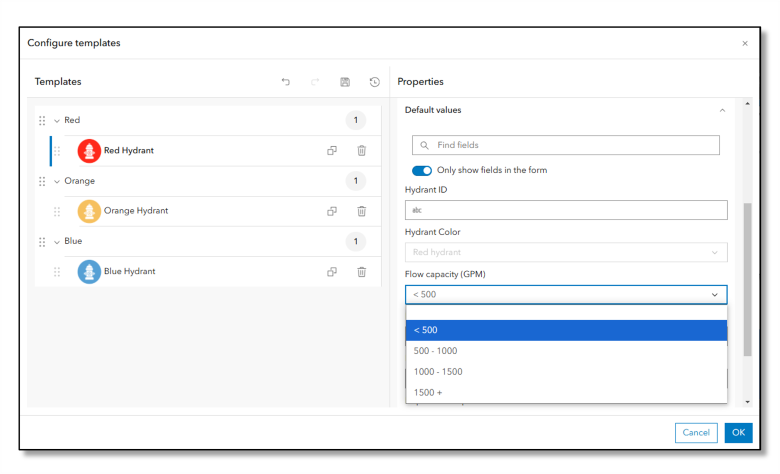
Task: Click the Hydrant ID text field
Action: click(x=566, y=210)
